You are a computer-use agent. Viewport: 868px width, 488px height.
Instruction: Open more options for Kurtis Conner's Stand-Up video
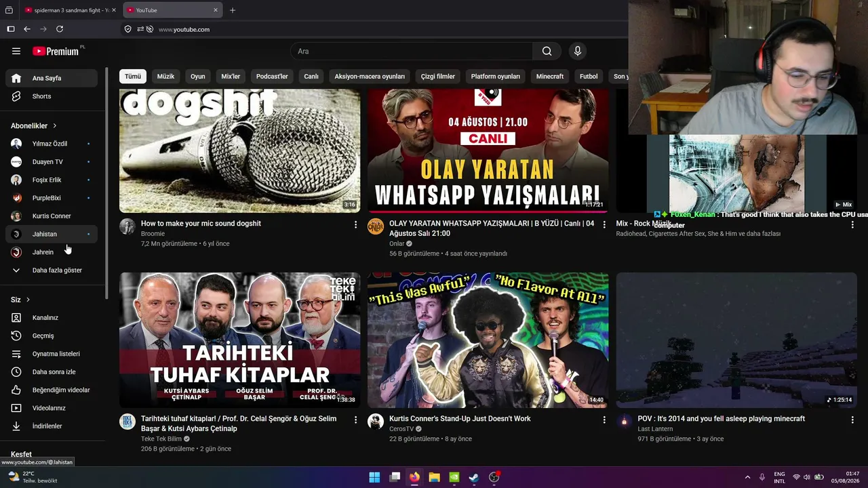coord(604,420)
